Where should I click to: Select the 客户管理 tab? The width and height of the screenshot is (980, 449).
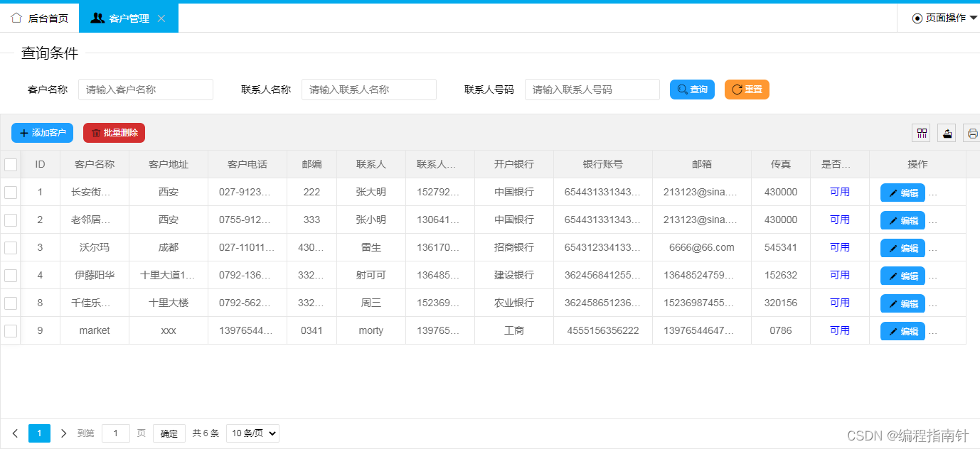(121, 18)
